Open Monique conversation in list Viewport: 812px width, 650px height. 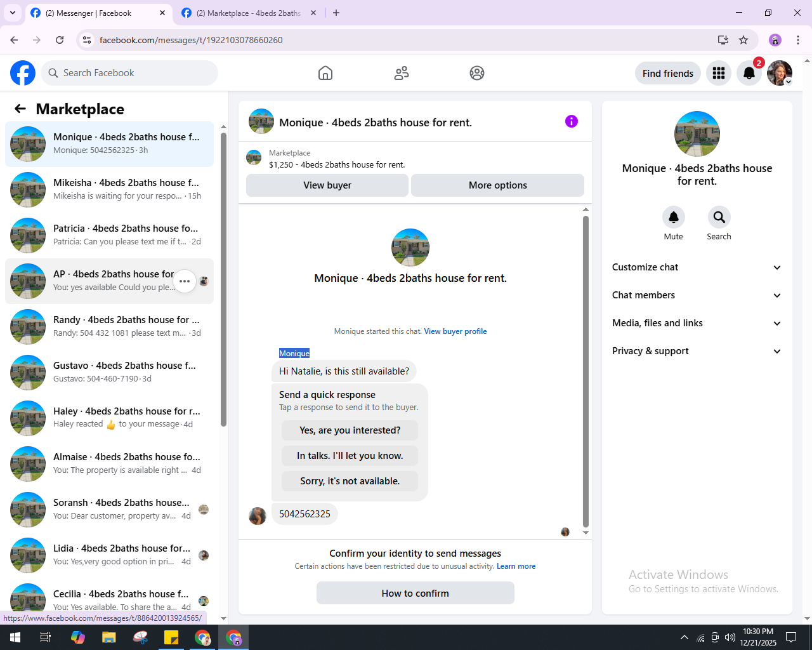pos(109,144)
